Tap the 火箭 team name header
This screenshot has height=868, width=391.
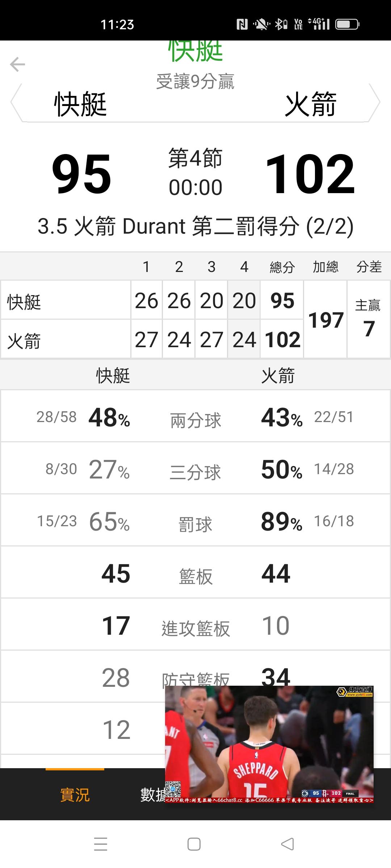click(311, 104)
